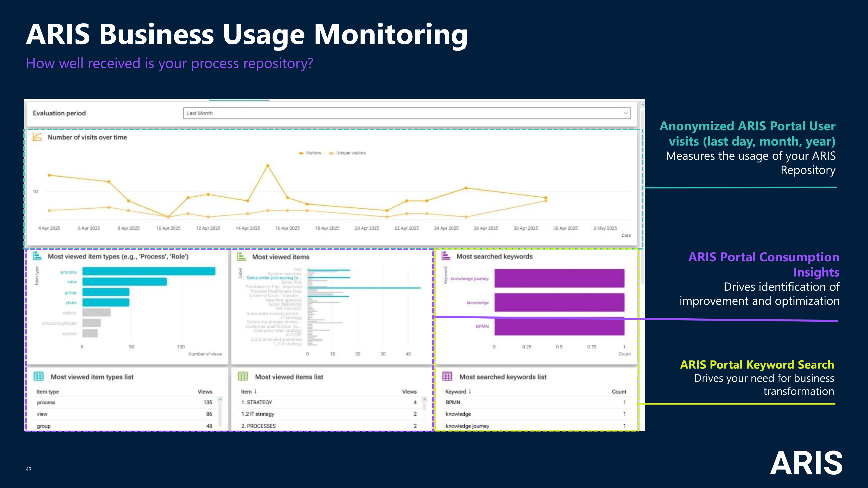
Task: Click the 'Most searched keywords' chart title
Action: [x=495, y=257]
